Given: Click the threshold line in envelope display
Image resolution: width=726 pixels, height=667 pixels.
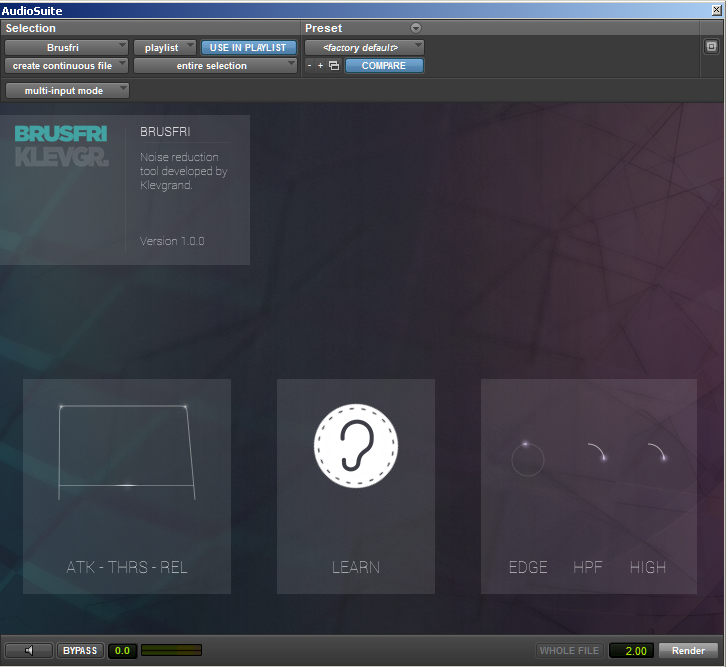Looking at the screenshot, I should pyautogui.click(x=126, y=485).
